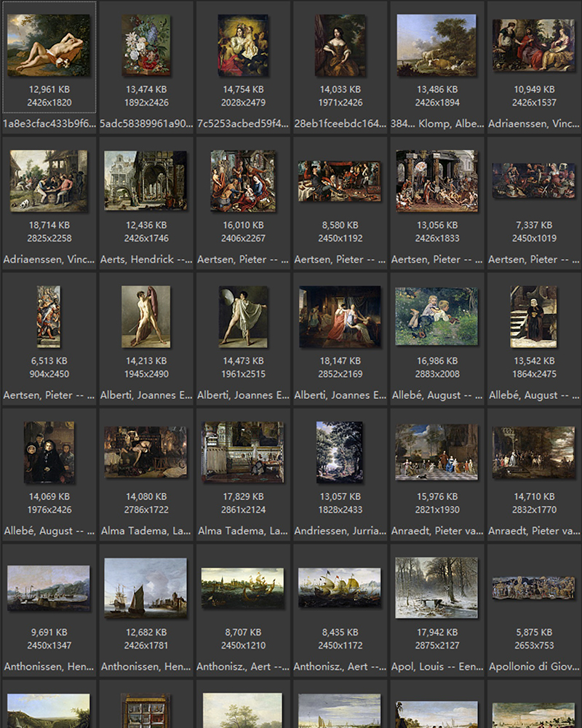Open the Klomp, Albert landscape with cattle

click(x=436, y=45)
